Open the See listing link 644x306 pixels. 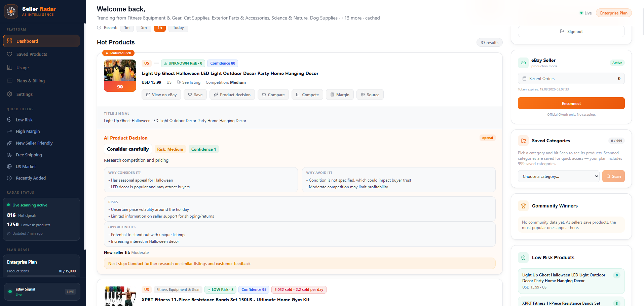click(x=189, y=82)
